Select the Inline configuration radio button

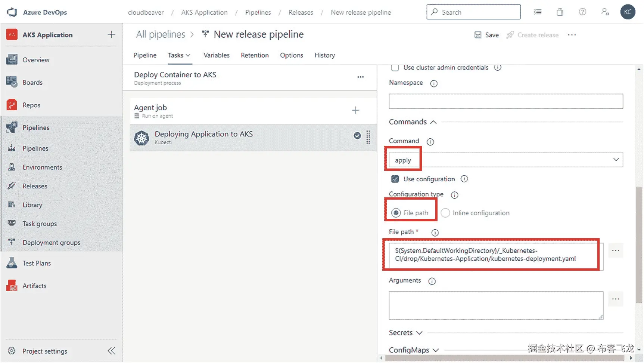click(x=445, y=213)
